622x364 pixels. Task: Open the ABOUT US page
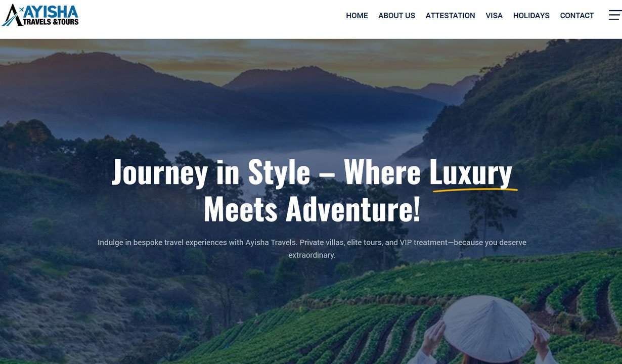[396, 16]
